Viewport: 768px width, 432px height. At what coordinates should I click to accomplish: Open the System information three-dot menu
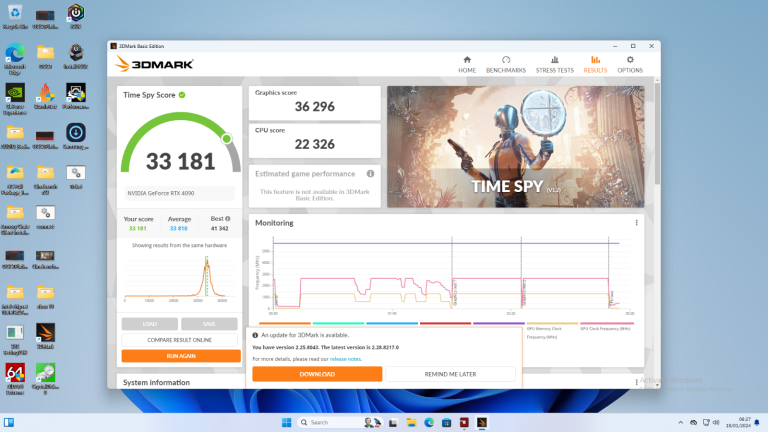click(x=636, y=381)
